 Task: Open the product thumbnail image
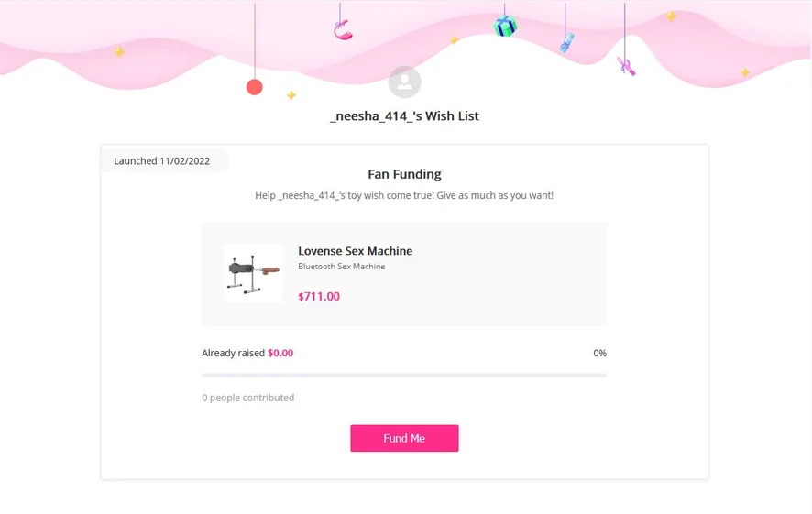point(253,273)
